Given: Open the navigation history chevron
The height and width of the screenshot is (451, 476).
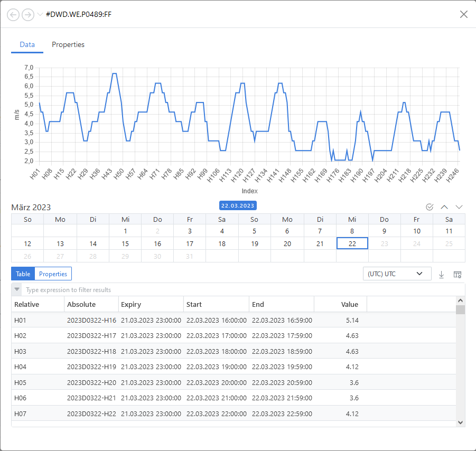Looking at the screenshot, I should 40,14.
